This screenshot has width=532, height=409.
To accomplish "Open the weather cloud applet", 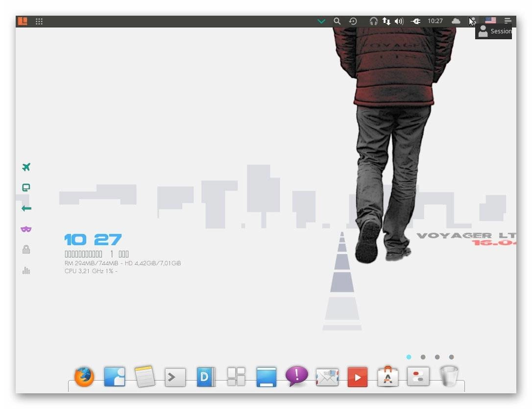I will [x=456, y=21].
